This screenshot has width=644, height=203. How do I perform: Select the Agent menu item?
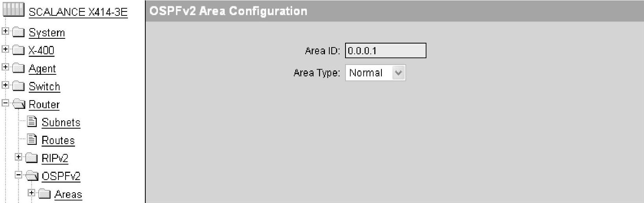(x=42, y=69)
